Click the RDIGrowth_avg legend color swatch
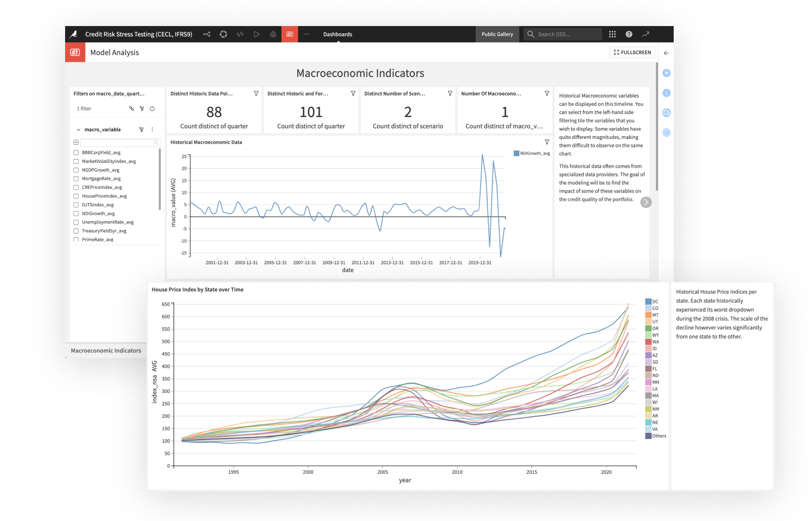Screen dimensions: 812x521 516,154
